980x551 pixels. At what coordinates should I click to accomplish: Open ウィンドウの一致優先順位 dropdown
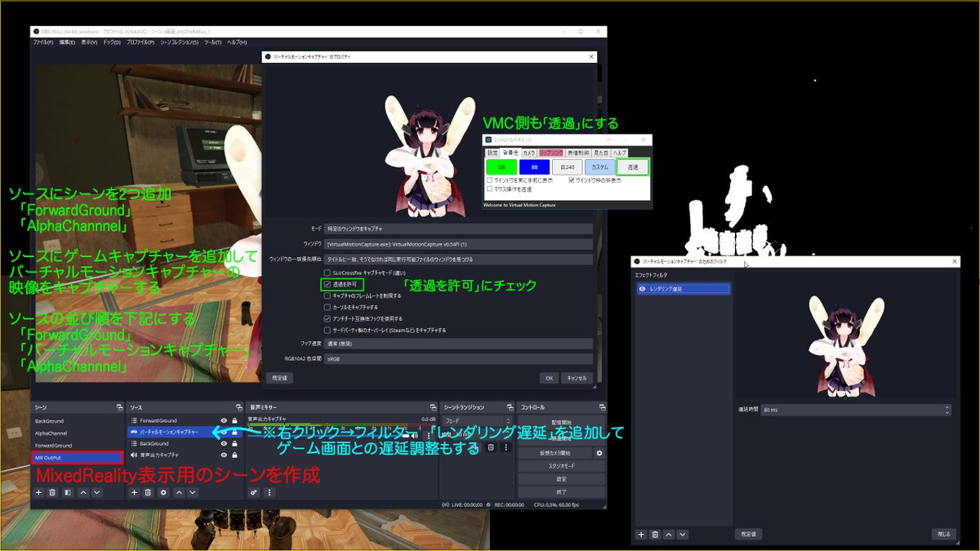(458, 258)
